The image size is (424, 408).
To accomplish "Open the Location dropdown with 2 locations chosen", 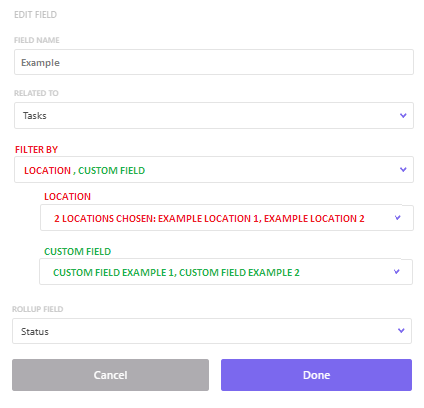I will coord(227,218).
